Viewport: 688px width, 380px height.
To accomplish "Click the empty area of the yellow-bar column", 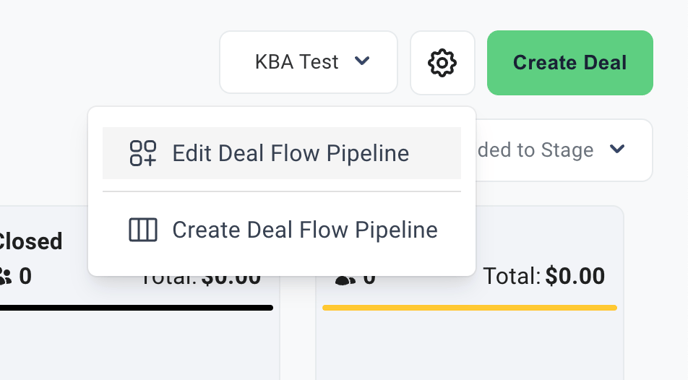I will (469, 346).
